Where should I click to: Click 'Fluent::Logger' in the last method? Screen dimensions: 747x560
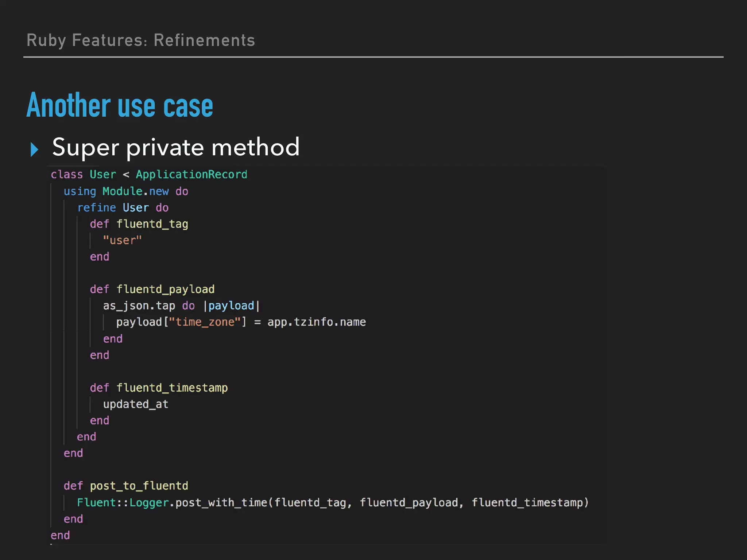click(123, 502)
